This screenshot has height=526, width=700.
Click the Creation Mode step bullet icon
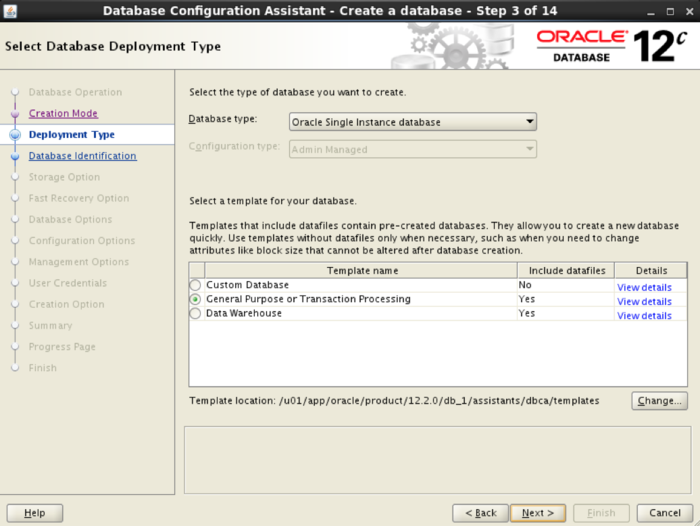[x=15, y=113]
